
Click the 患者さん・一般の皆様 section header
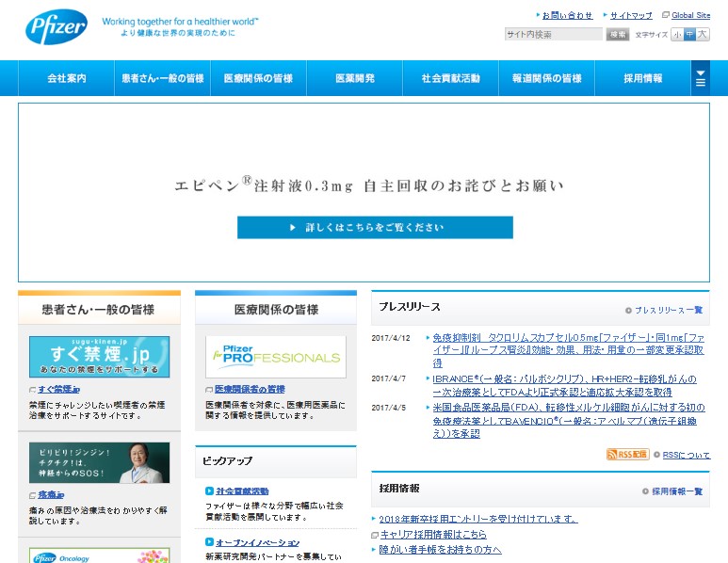click(99, 310)
